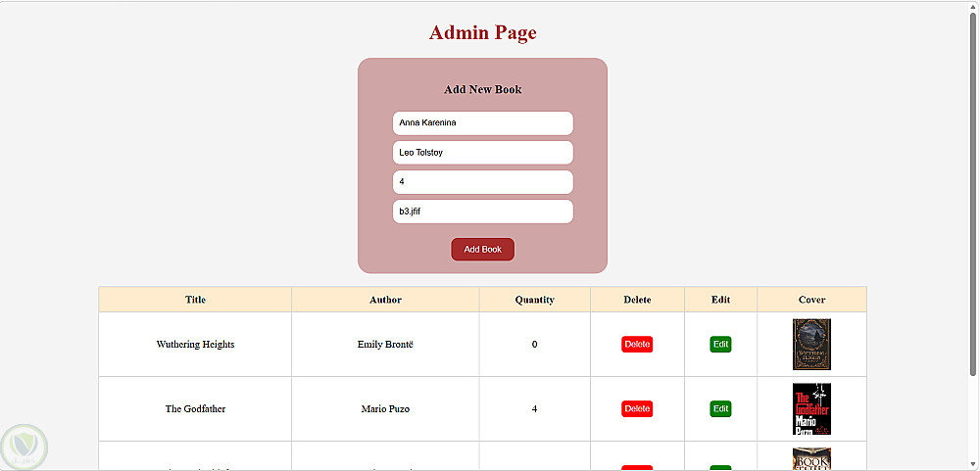Select the Emily Brontë author cell

coord(385,345)
